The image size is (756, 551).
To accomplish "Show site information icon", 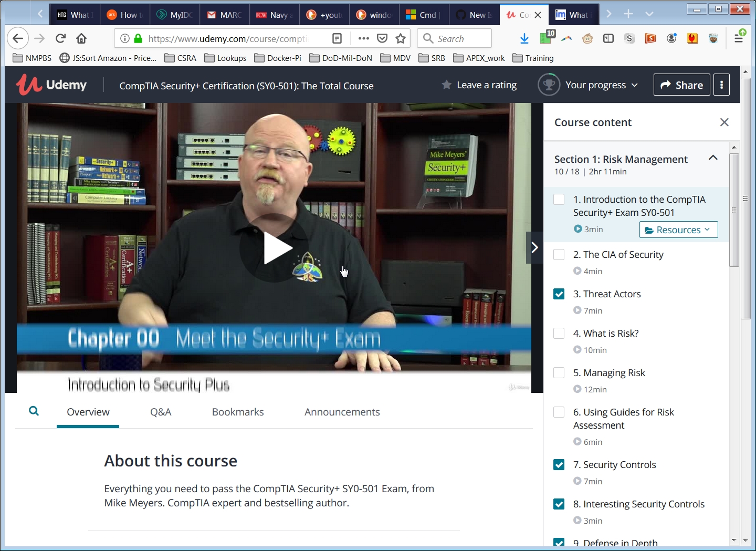I will (x=125, y=38).
